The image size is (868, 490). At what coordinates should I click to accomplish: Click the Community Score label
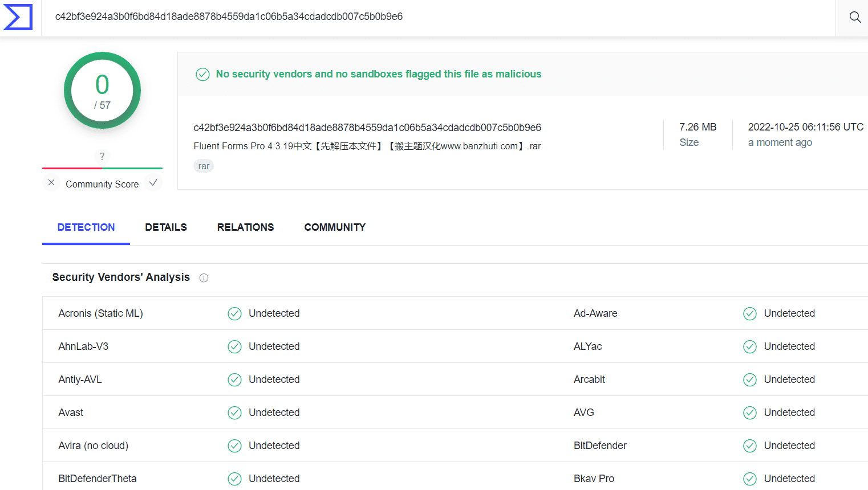point(102,184)
